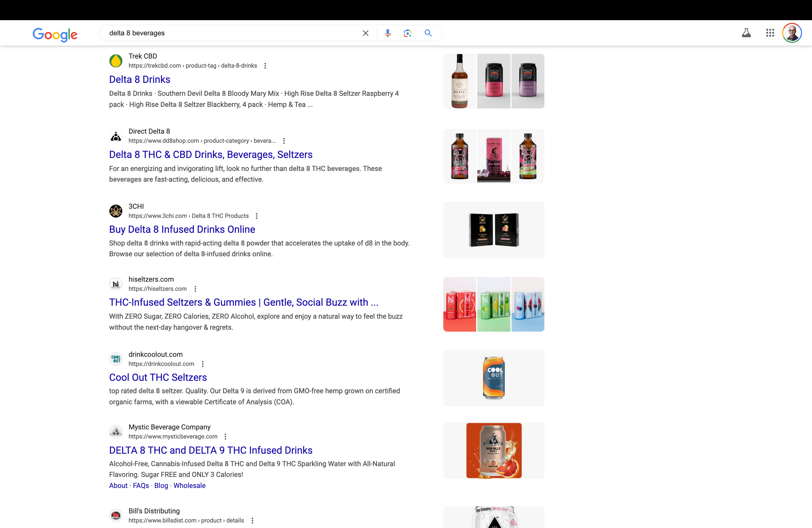Click the Wholesale sitelink under Mystic Beverage
This screenshot has width=812, height=528.
click(189, 485)
